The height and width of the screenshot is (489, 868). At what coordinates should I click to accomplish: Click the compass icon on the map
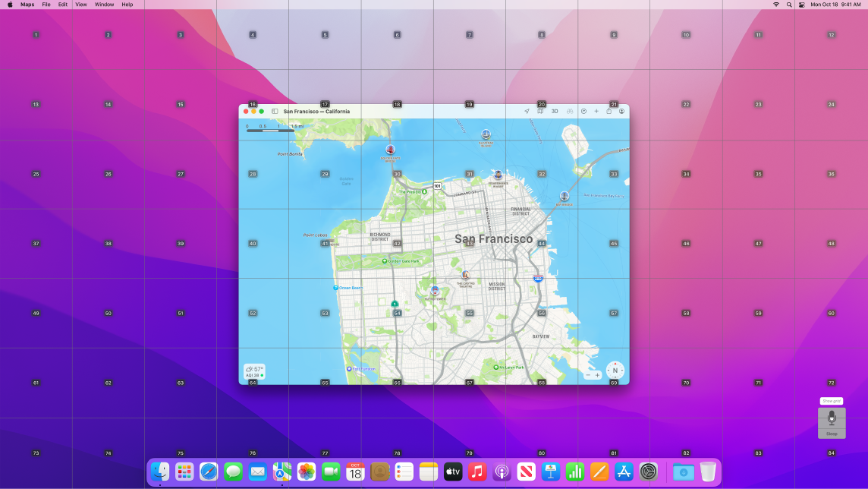point(615,371)
